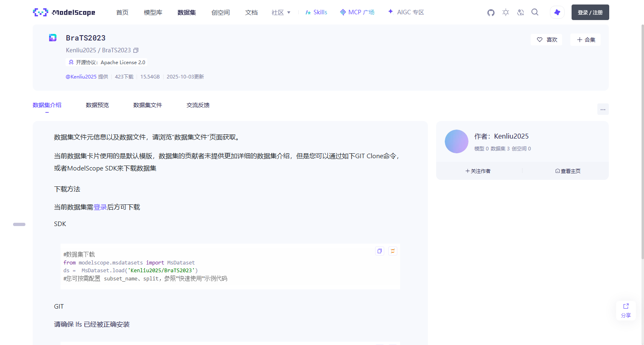Click the 登录 link in download notice
644x345 pixels.
pos(100,207)
